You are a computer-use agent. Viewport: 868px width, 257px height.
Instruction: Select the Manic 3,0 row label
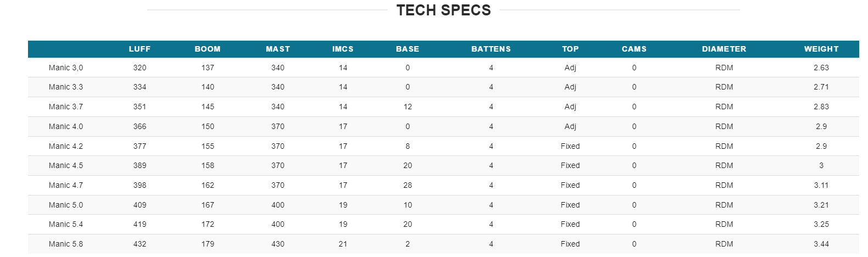66,68
